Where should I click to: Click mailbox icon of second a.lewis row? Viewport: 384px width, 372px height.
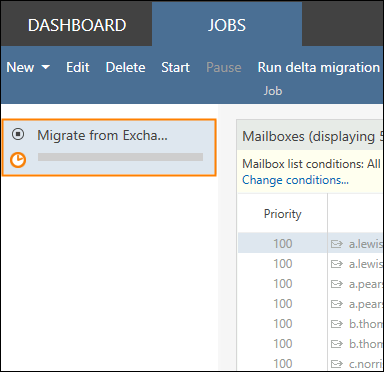[x=337, y=264]
